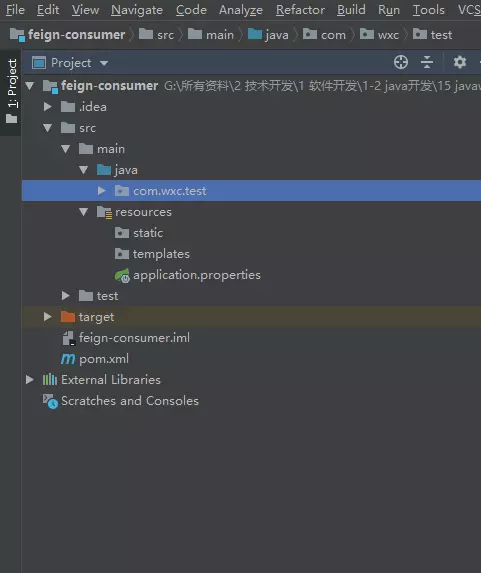The image size is (481, 573).
Task: Click the Collapse All icon in Project panel
Action: point(427,62)
